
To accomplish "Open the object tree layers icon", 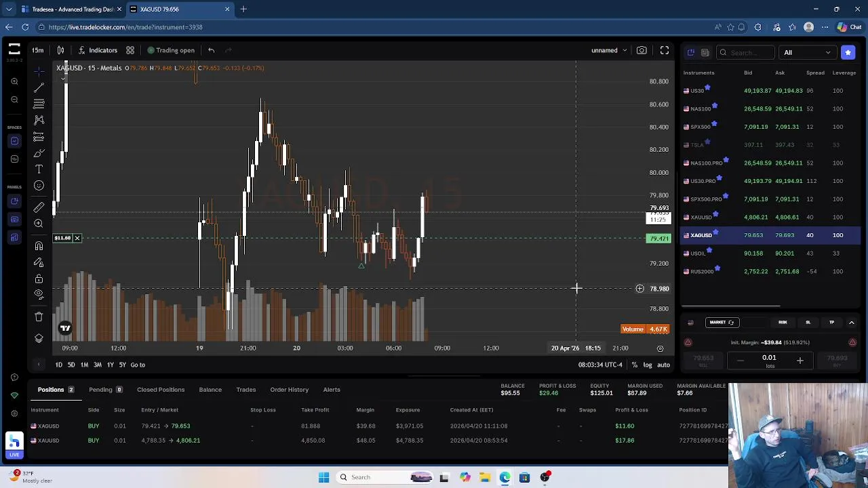I will click(x=39, y=338).
